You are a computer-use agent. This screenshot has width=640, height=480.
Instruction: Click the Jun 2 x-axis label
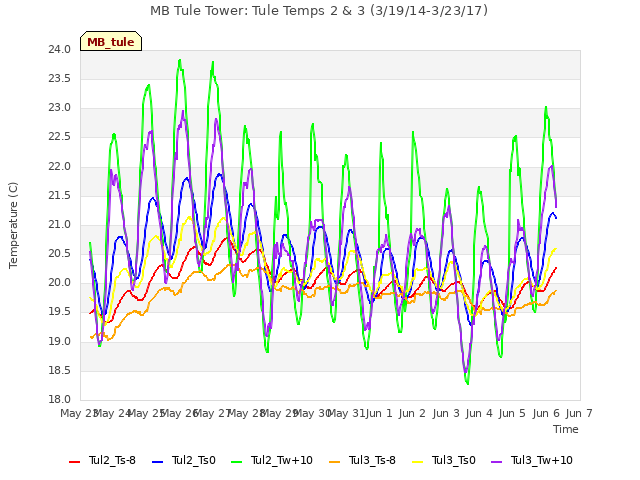(x=412, y=413)
